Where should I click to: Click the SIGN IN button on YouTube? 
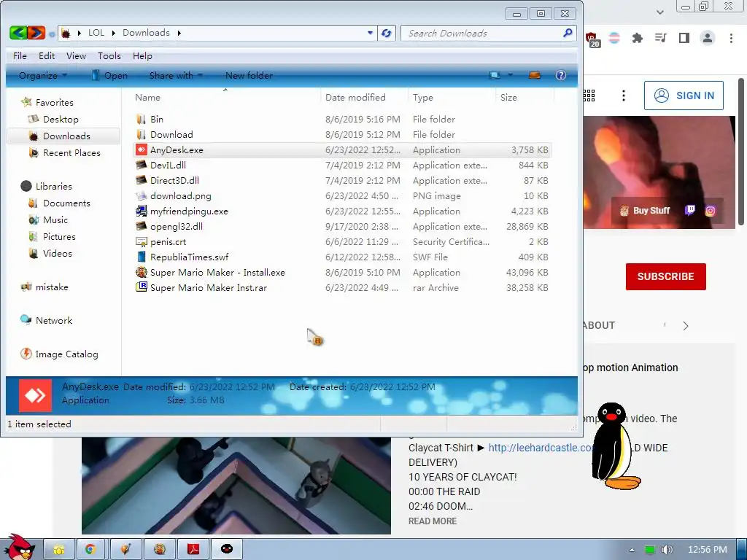[x=684, y=96]
